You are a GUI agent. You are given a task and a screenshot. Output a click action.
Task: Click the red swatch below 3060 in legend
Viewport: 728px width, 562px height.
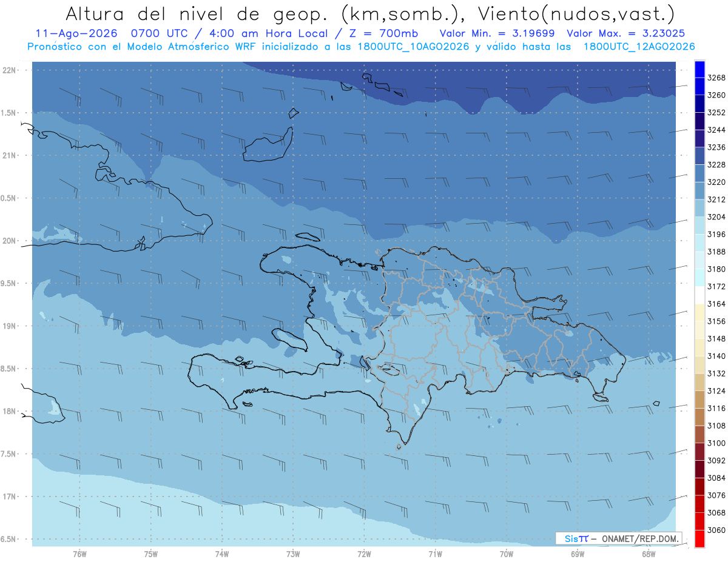699,538
